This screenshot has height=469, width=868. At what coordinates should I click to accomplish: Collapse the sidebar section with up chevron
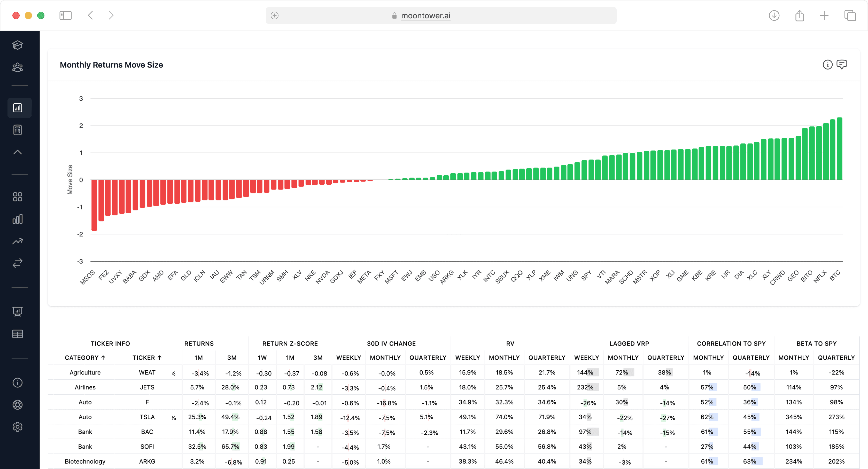[x=18, y=152]
